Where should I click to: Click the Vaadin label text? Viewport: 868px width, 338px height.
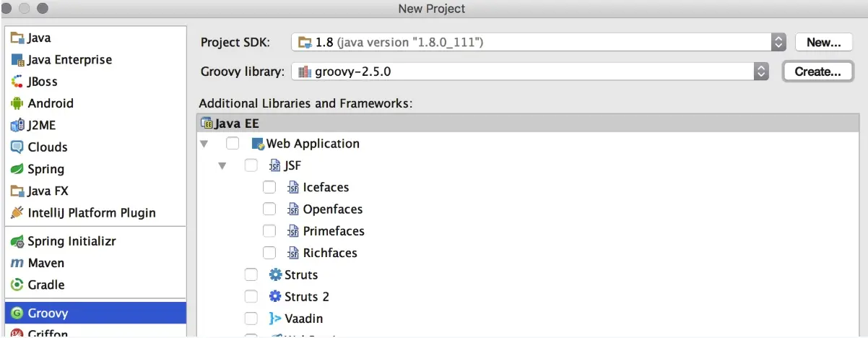coord(303,318)
